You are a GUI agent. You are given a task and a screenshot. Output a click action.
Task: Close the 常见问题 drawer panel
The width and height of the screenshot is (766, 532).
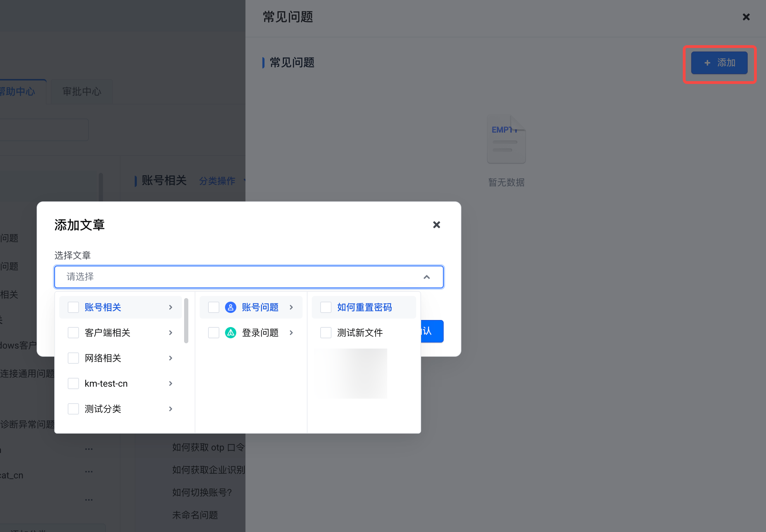[x=746, y=17]
